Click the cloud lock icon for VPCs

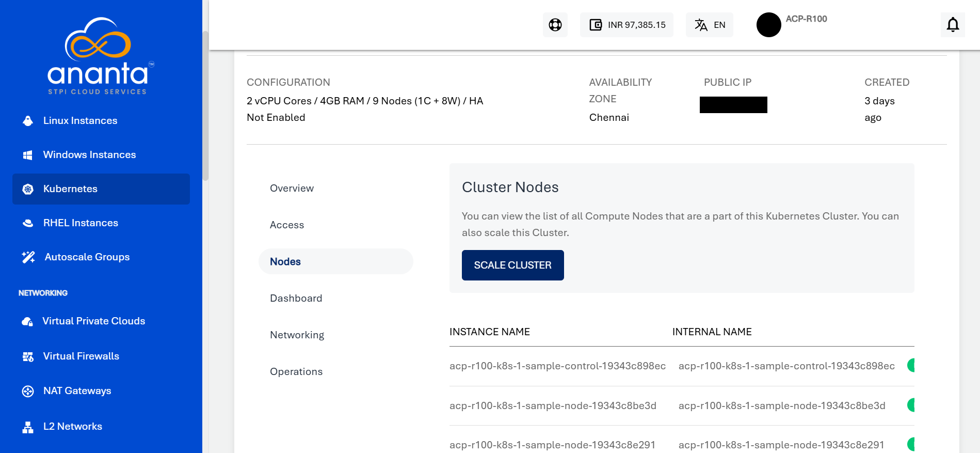[27, 321]
